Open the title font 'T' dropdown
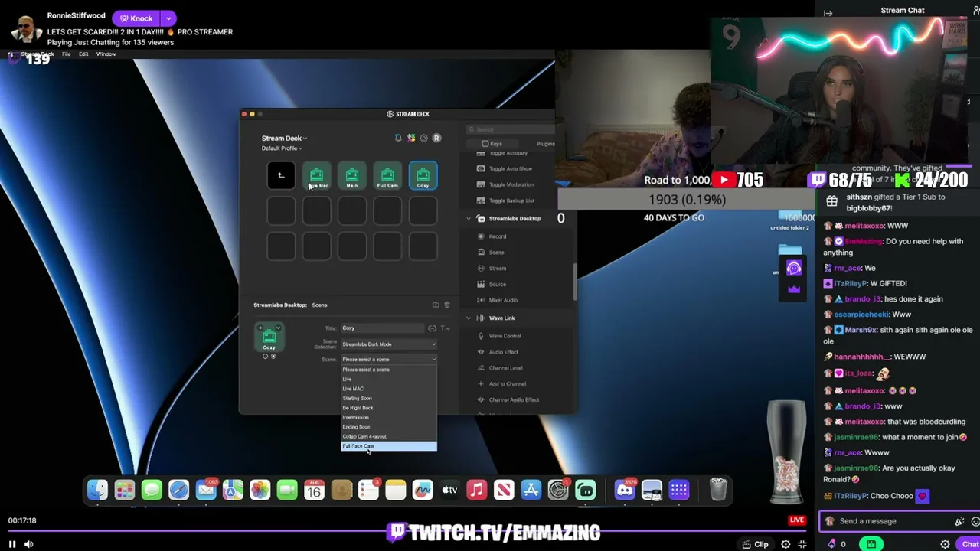 [x=444, y=328]
